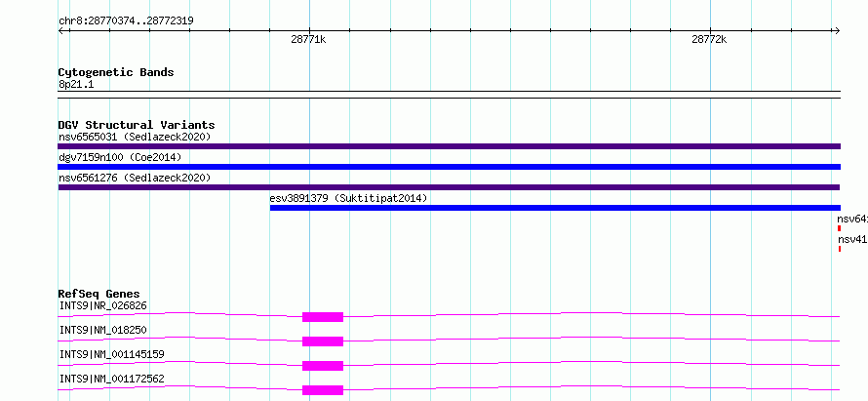Click the chr8:28770374..28772319 coordinates text
Screen dimensions: 868x401
pos(126,21)
